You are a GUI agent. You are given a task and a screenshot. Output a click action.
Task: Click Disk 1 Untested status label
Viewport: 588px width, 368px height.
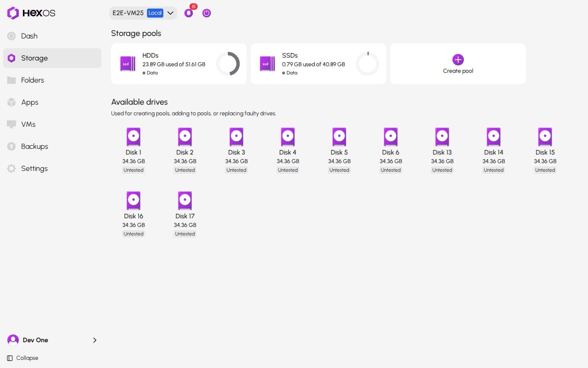[134, 170]
